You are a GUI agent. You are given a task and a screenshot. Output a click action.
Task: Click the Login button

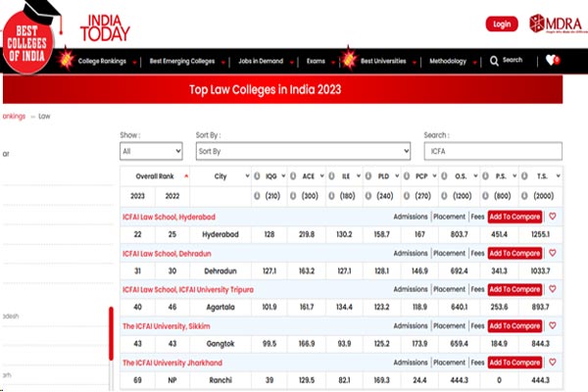pos(502,24)
